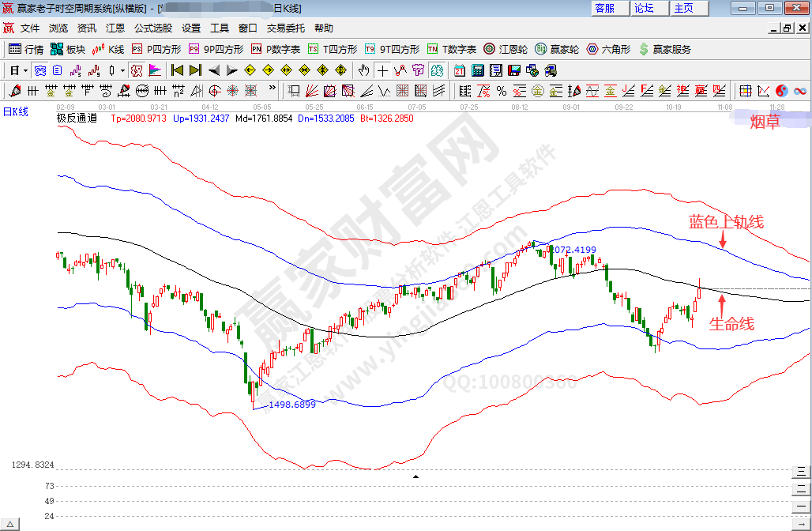Toggle the 极反通道 indicator button
This screenshot has height=531, width=812.
[x=77, y=119]
